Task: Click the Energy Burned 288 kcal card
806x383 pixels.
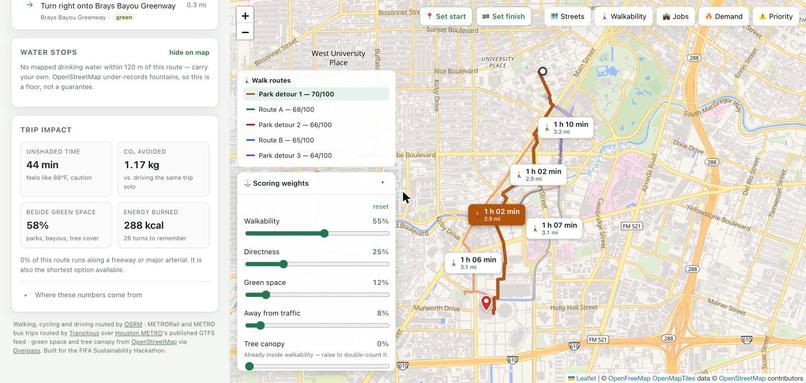Action: pyautogui.click(x=163, y=225)
